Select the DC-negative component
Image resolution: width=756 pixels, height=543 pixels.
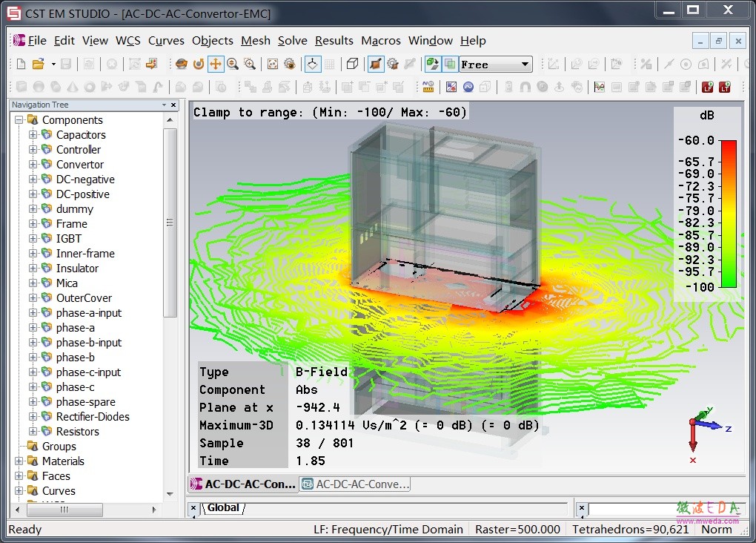pyautogui.click(x=85, y=180)
